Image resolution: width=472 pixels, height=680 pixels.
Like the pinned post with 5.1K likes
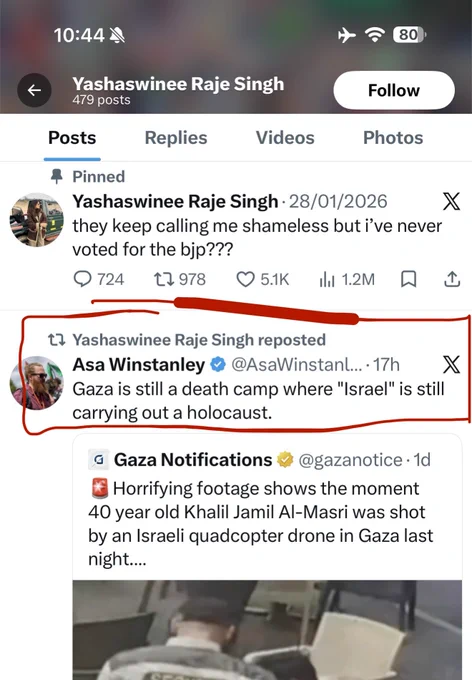point(262,279)
